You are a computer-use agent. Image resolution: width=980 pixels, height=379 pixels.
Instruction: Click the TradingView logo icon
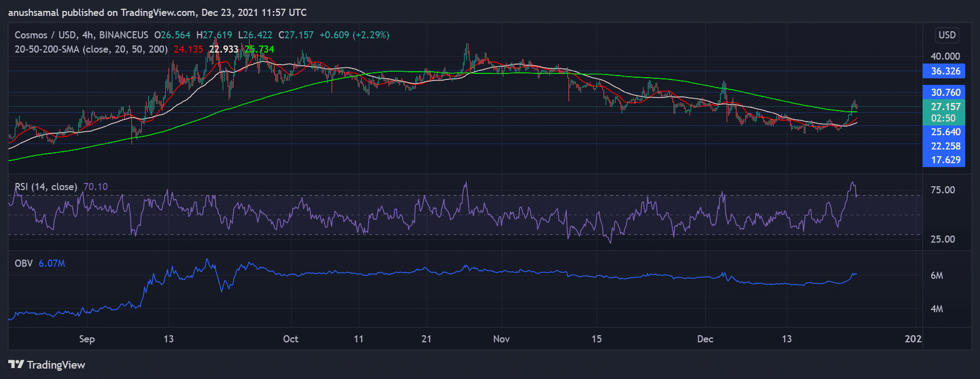click(x=16, y=365)
